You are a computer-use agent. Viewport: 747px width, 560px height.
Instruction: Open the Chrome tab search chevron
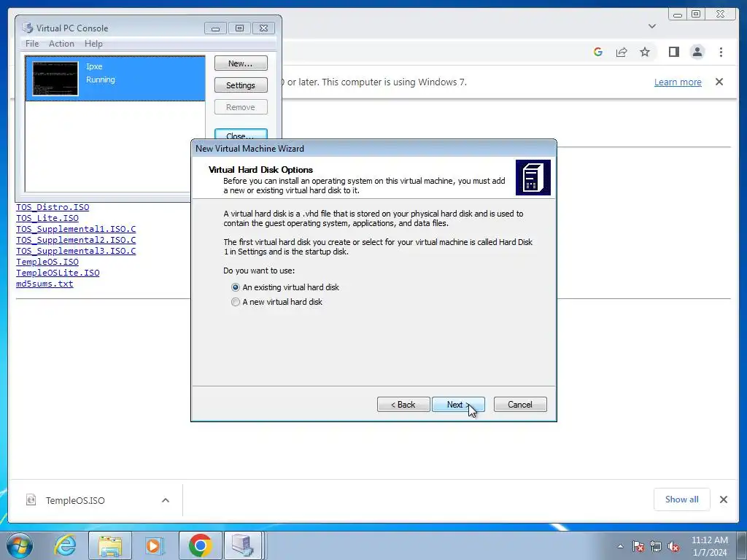[652, 26]
